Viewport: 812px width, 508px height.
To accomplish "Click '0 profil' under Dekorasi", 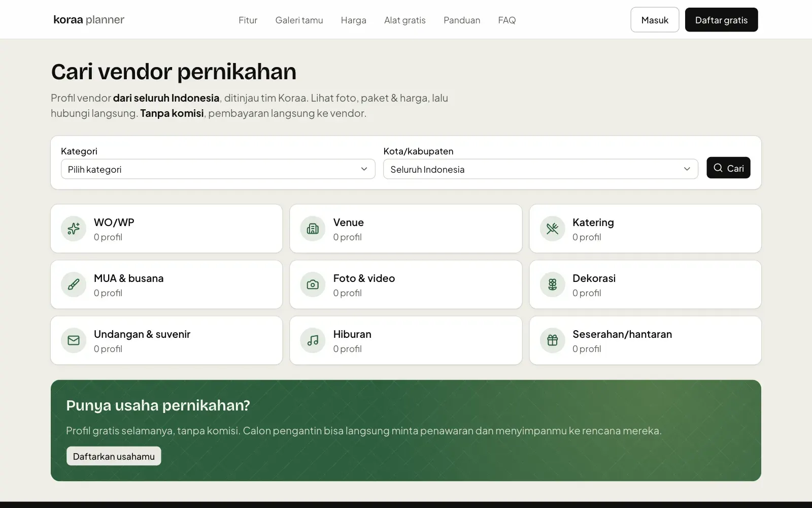I will (x=587, y=293).
